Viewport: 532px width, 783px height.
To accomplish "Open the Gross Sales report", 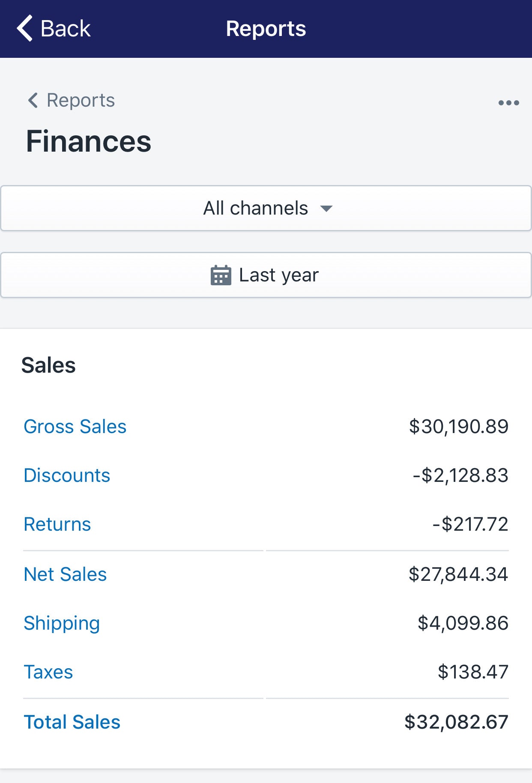I will [x=75, y=427].
